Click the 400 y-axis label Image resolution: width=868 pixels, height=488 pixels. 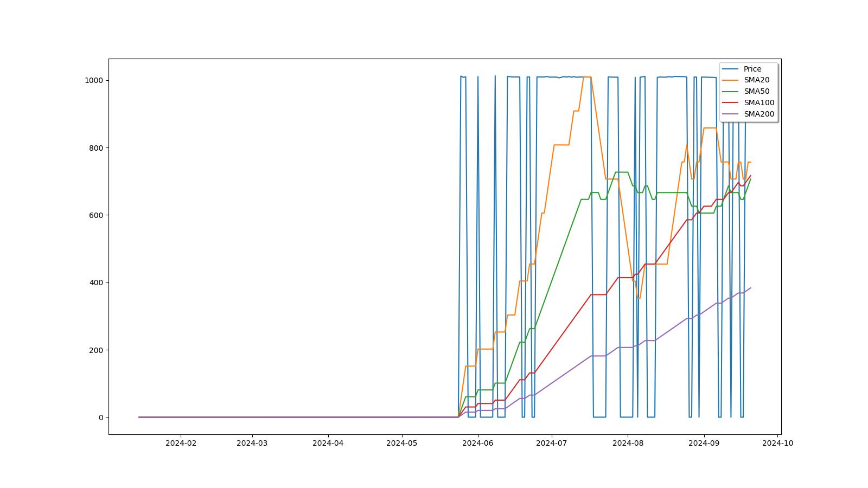point(96,283)
